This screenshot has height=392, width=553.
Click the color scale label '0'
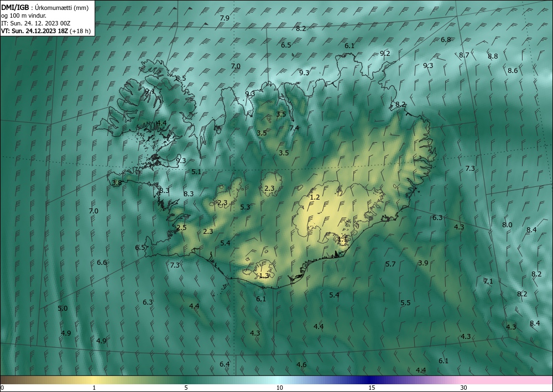point(2,388)
